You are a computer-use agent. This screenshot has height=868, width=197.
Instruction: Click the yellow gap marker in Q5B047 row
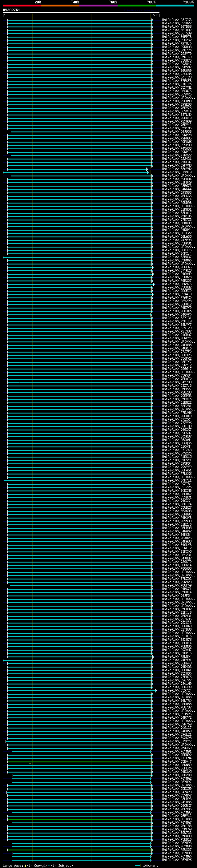pos(30,763)
